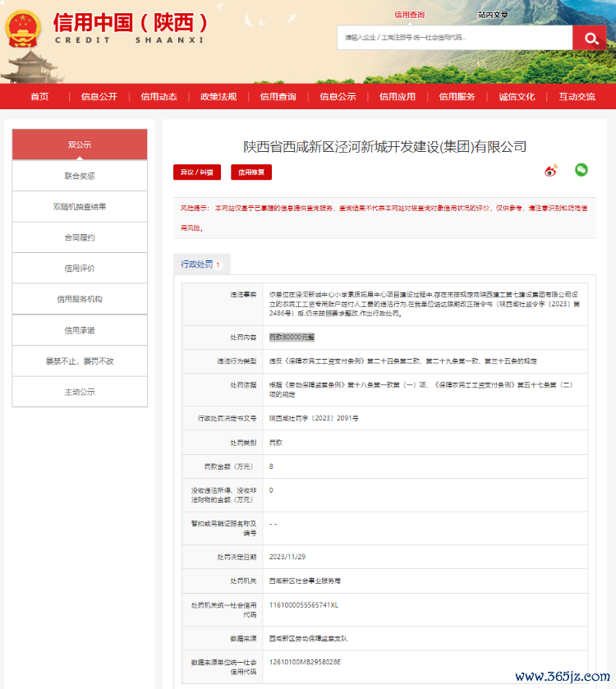Share the page via Weibo icon
The height and width of the screenshot is (689, 616).
click(551, 171)
